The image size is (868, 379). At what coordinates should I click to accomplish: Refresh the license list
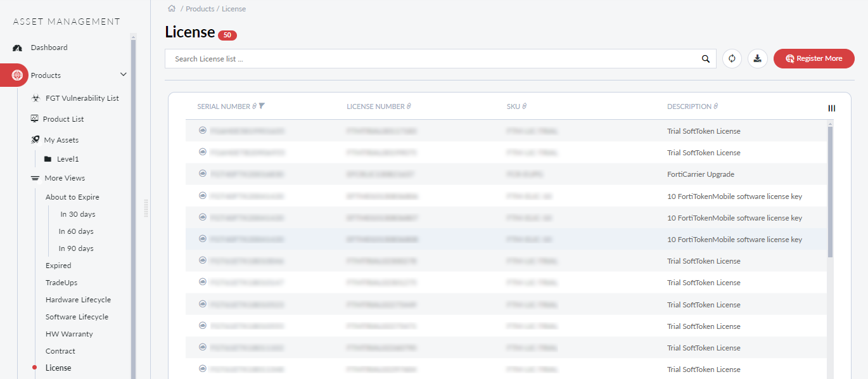[x=732, y=58]
